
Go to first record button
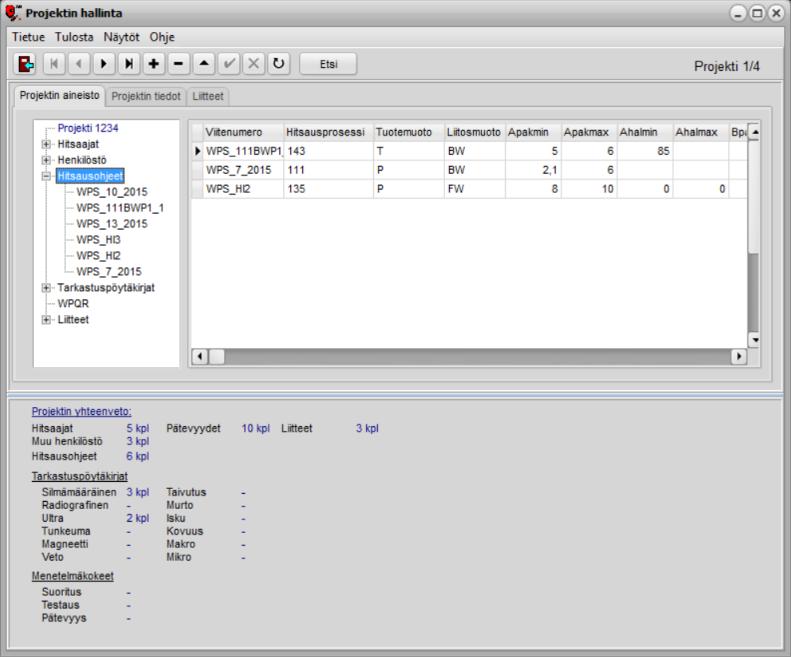click(54, 64)
